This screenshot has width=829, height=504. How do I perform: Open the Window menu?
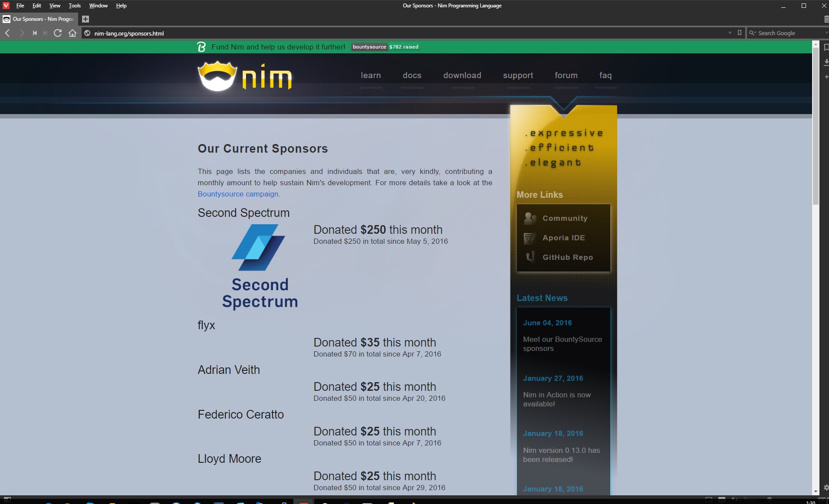pyautogui.click(x=99, y=6)
